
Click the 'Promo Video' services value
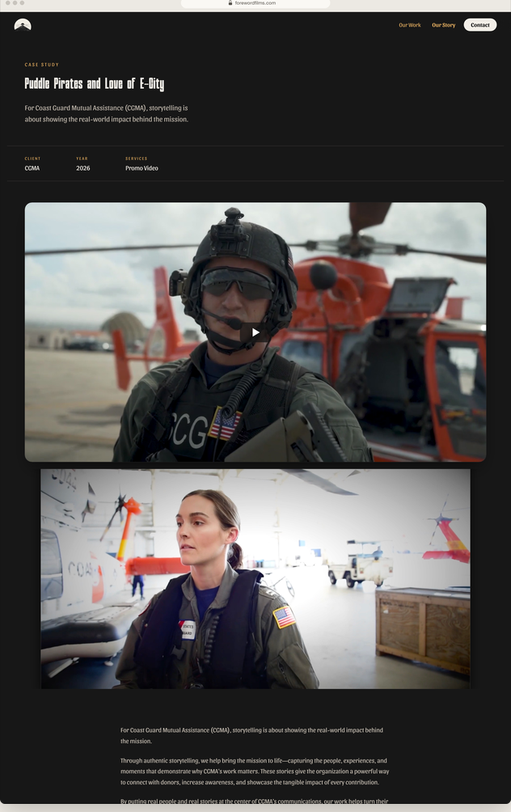(x=141, y=168)
